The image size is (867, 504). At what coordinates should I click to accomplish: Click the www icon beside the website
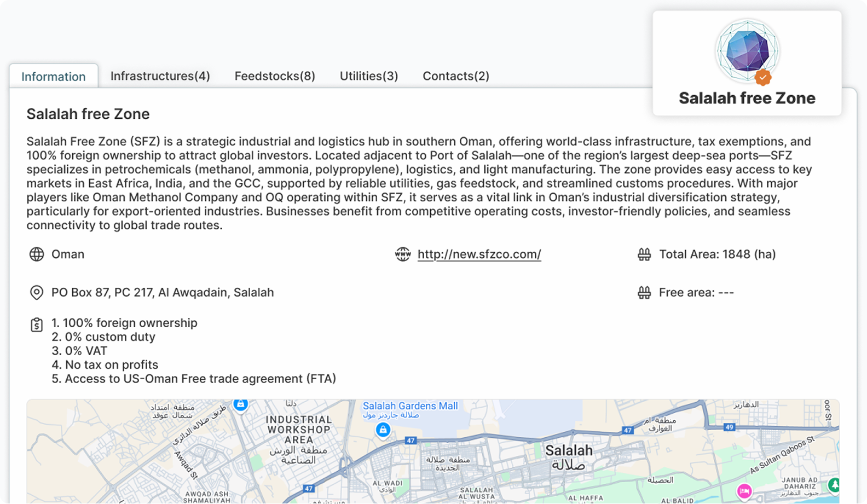pyautogui.click(x=403, y=254)
